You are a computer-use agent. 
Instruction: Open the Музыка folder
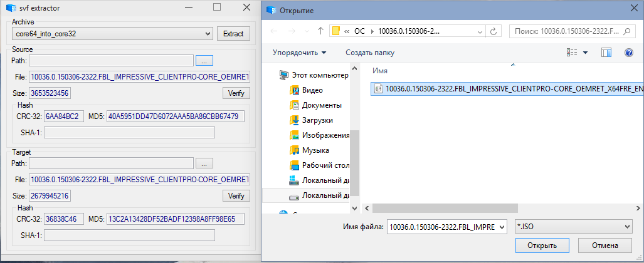[309, 150]
